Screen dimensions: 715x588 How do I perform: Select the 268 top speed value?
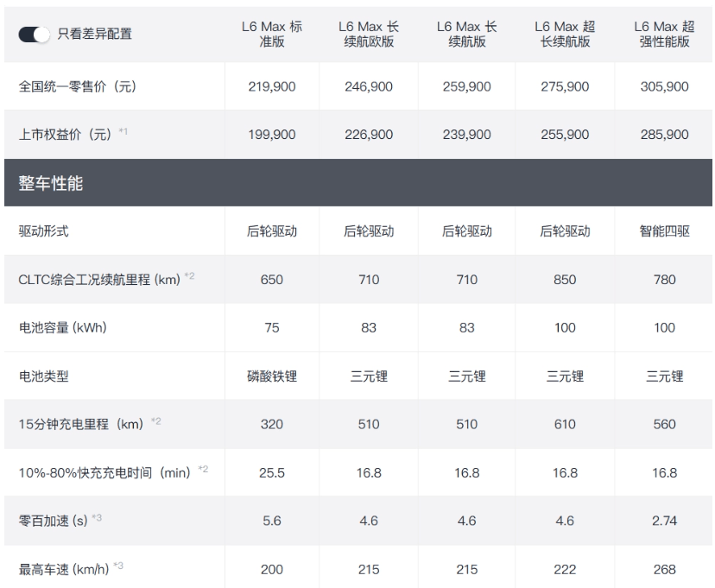tap(663, 569)
